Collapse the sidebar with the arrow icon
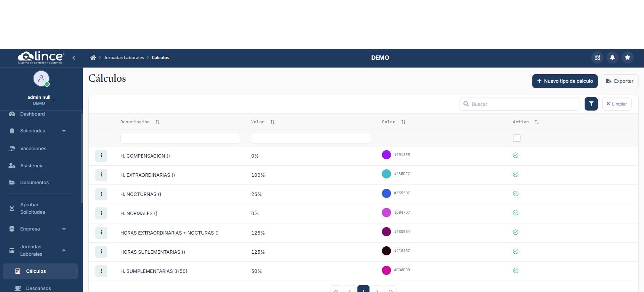 pos(74,58)
